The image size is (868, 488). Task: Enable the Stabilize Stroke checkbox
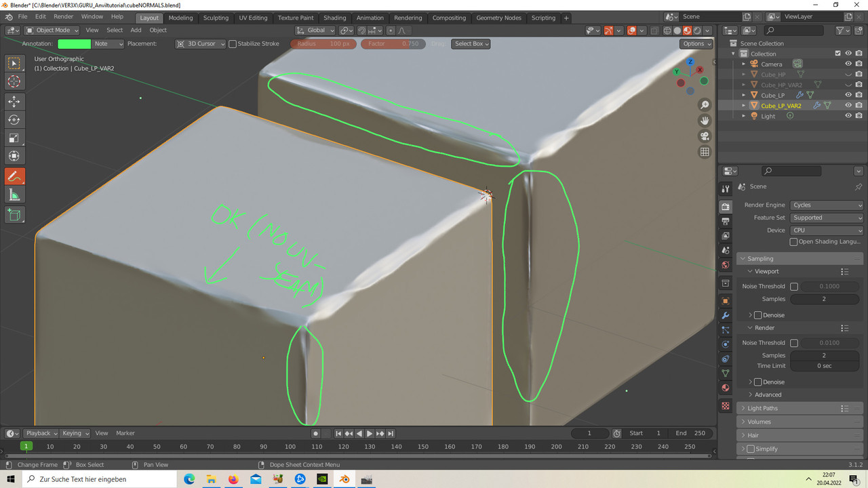pyautogui.click(x=233, y=43)
